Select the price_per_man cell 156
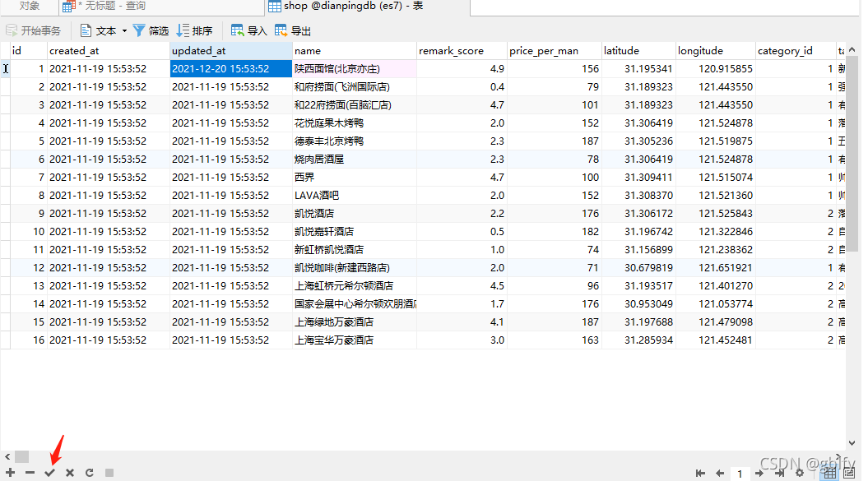This screenshot has height=481, width=868. click(555, 68)
